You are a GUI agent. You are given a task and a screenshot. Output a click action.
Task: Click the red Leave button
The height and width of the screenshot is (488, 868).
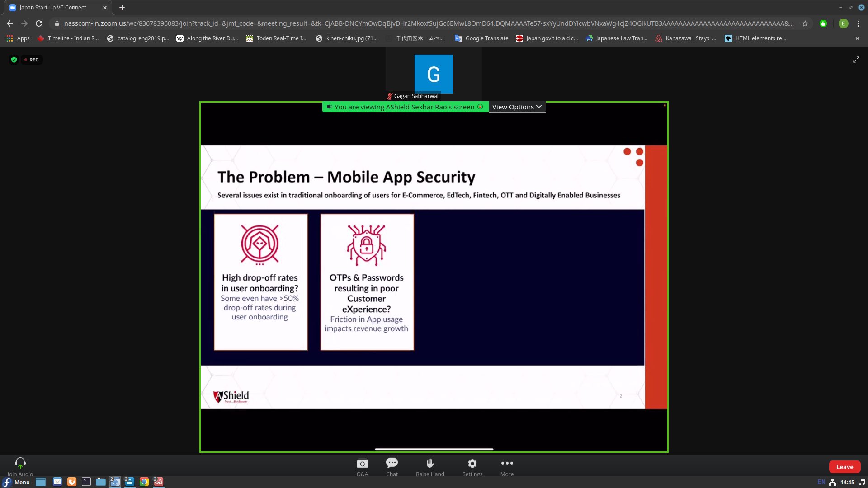tap(844, 467)
